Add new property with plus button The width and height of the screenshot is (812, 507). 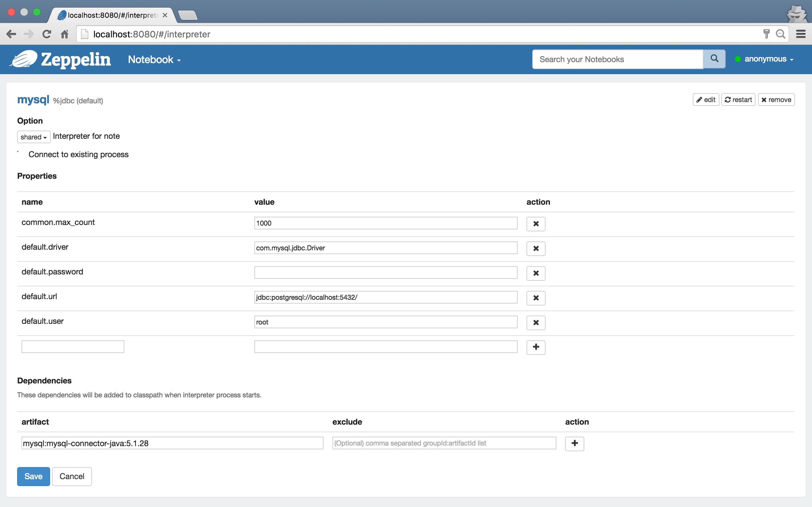[x=535, y=347]
